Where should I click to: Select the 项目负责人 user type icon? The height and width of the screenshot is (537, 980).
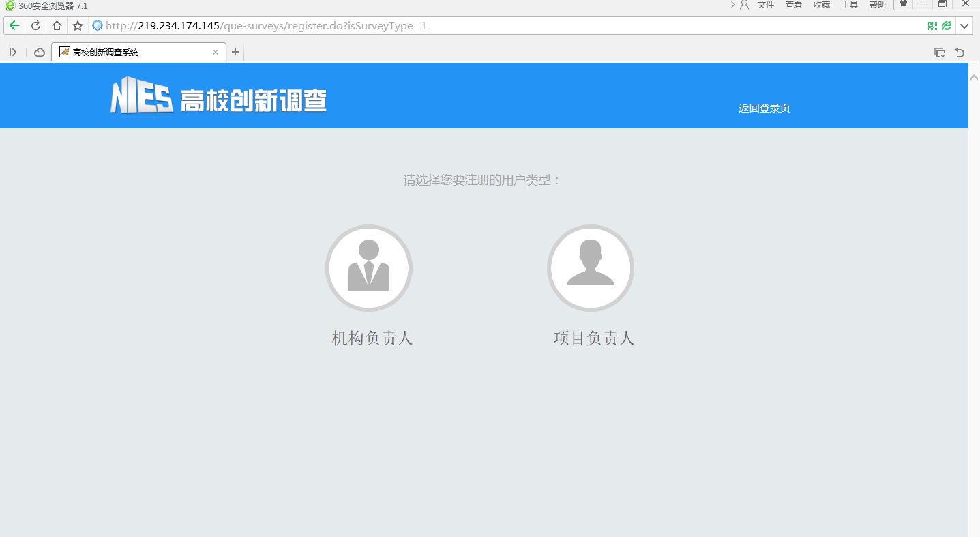click(591, 267)
